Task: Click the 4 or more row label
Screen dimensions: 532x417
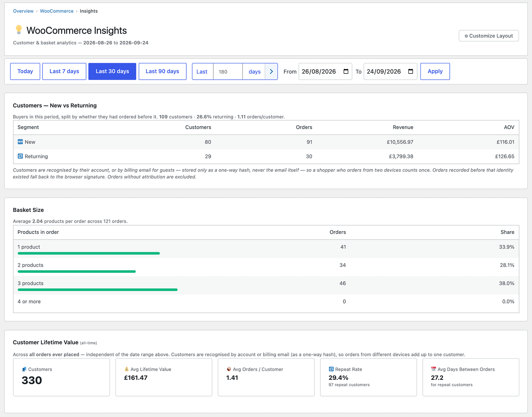Action: (29, 301)
